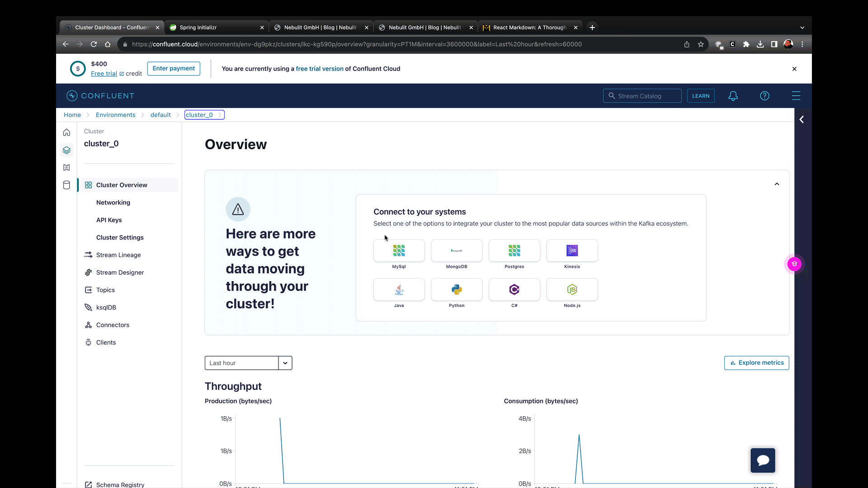The image size is (868, 488).
Task: Click the notifications bell icon
Action: pos(733,96)
